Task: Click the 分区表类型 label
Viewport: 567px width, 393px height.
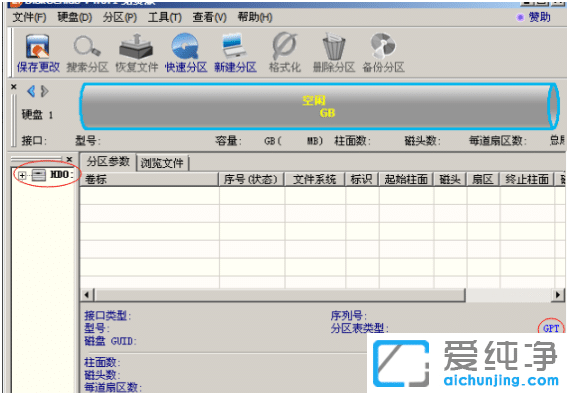Action: (x=359, y=328)
